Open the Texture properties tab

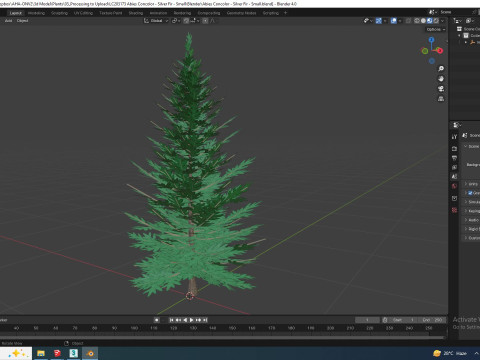point(454,210)
